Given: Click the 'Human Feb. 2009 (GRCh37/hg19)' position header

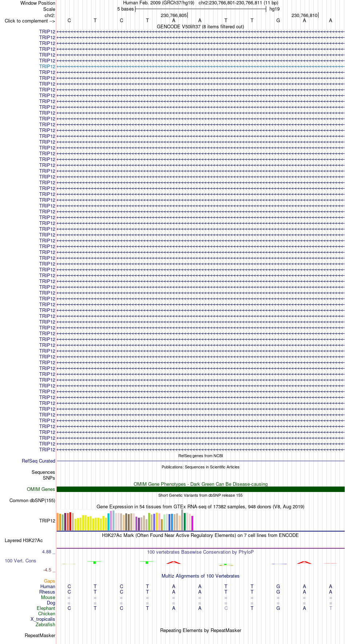Looking at the screenshot, I should pyautogui.click(x=159, y=3).
